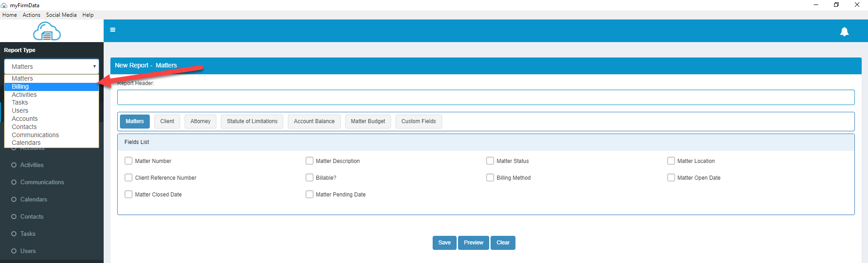Check the Matter Status field

[x=490, y=161]
